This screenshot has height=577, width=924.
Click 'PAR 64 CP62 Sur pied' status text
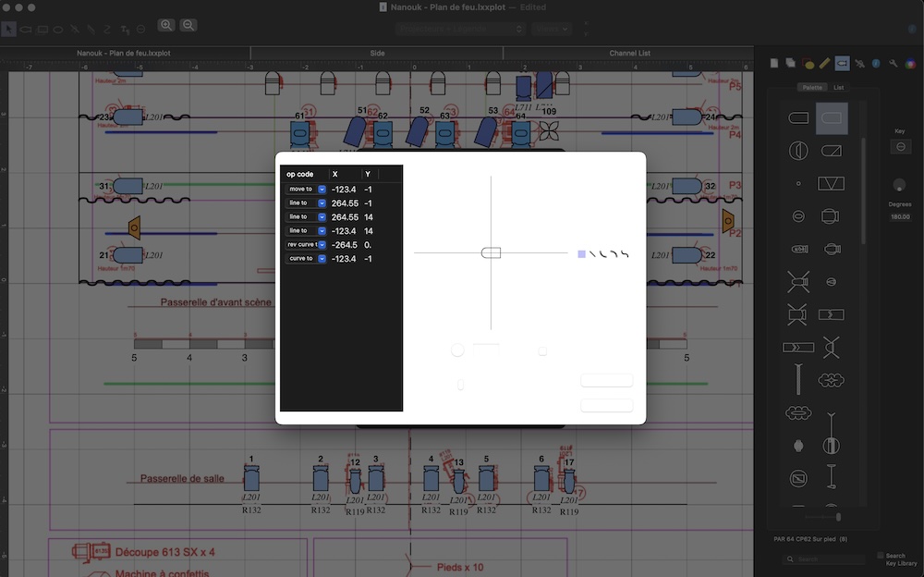pyautogui.click(x=810, y=539)
